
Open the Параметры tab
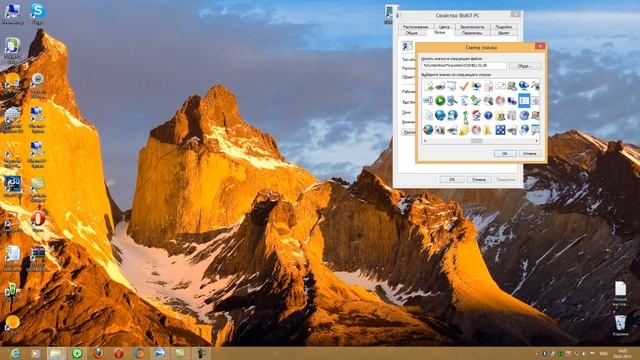(x=472, y=33)
